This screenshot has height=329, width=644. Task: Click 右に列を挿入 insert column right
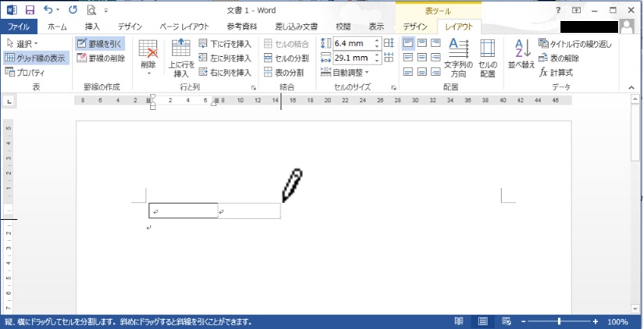[x=225, y=73]
